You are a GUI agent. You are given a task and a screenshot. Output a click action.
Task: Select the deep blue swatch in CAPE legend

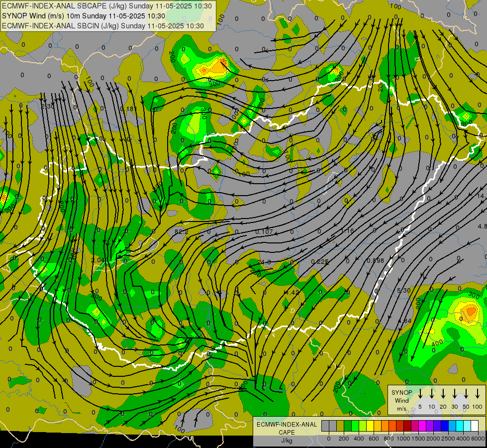point(445,426)
